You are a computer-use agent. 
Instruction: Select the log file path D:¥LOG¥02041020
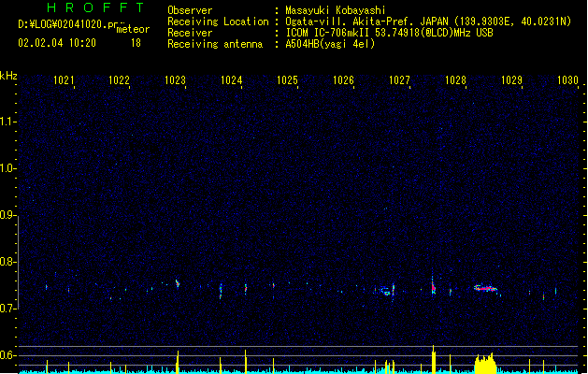tap(67, 24)
